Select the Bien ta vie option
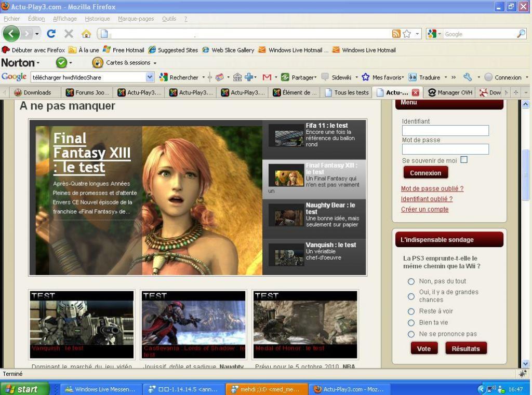Image resolution: width=532 pixels, height=395 pixels. click(x=411, y=323)
